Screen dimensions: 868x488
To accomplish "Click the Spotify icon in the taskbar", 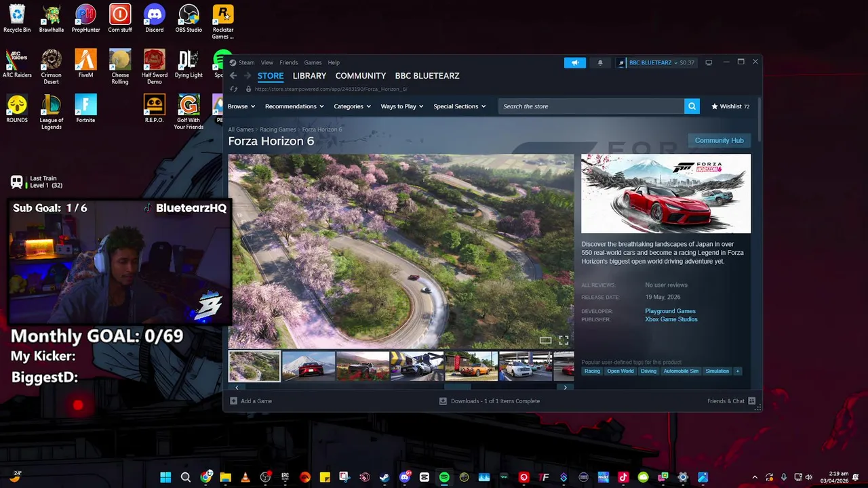I will point(444,477).
